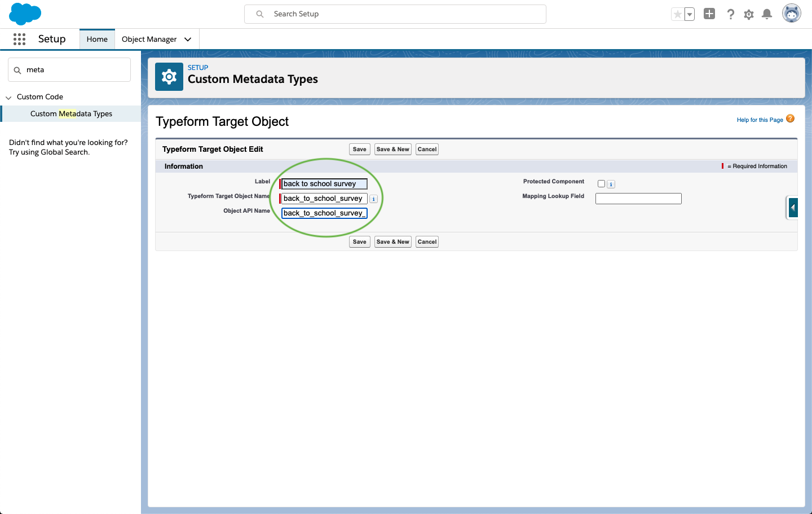
Task: Click the bottom Save button
Action: coord(360,242)
